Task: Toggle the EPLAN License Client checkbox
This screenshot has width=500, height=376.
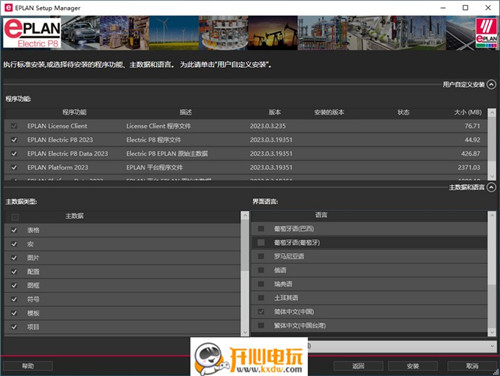Action: [14, 126]
